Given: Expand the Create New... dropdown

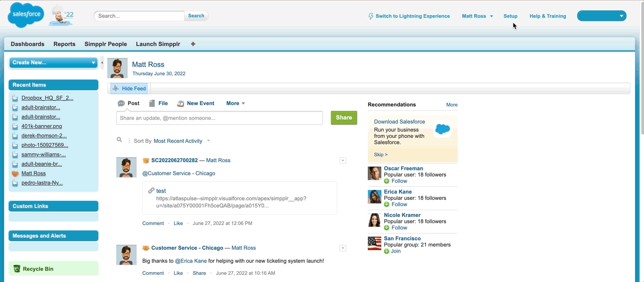Looking at the screenshot, I should [53, 62].
